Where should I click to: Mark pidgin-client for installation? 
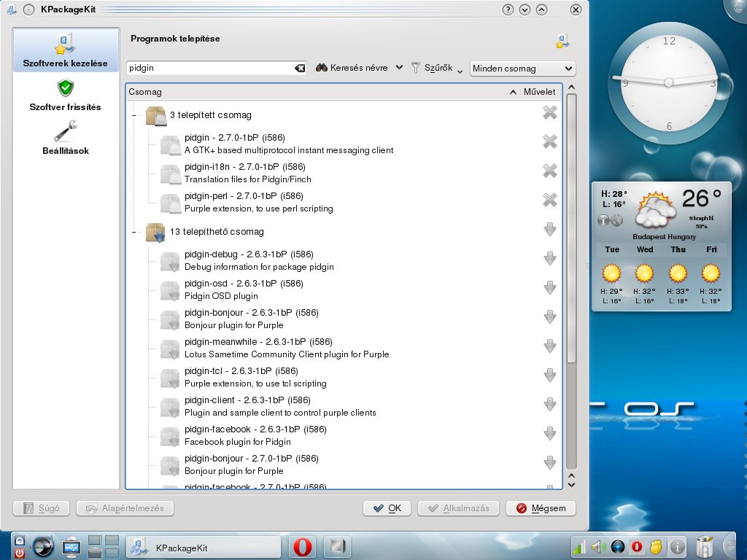point(550,404)
